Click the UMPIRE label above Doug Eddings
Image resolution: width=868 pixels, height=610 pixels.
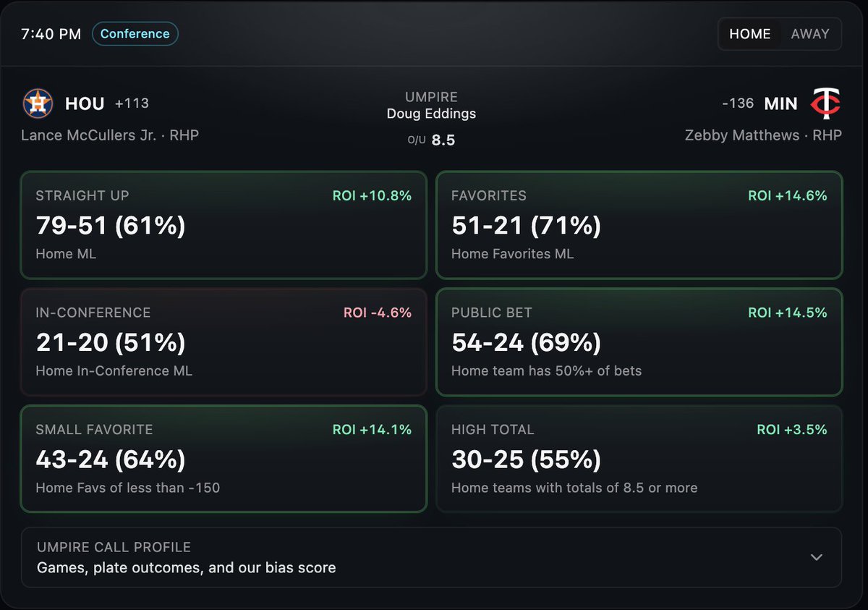coord(432,97)
